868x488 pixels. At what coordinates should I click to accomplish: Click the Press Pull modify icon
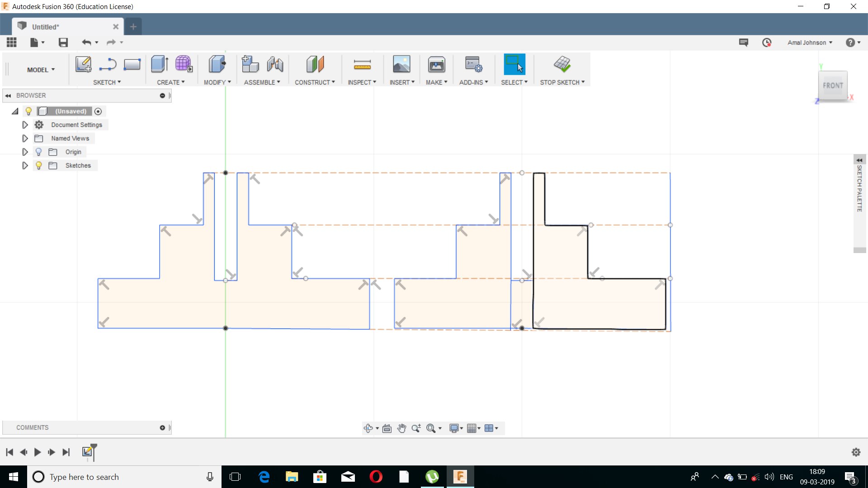point(217,64)
